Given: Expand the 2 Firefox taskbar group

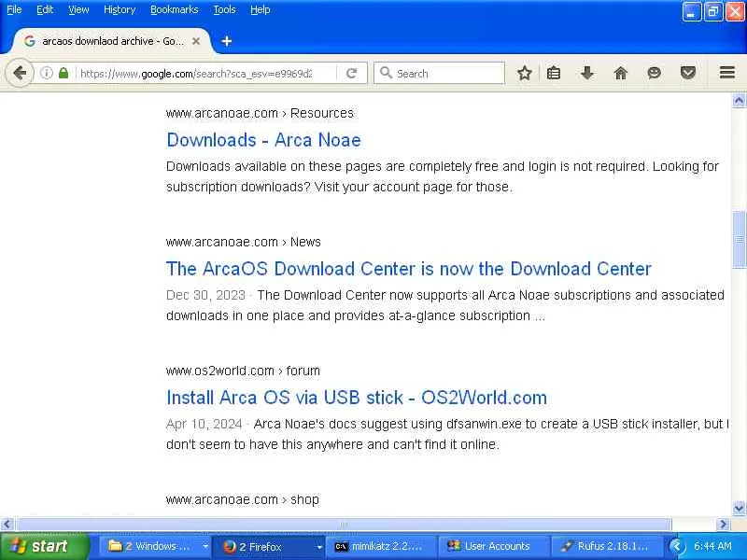Looking at the screenshot, I should pos(319,547).
